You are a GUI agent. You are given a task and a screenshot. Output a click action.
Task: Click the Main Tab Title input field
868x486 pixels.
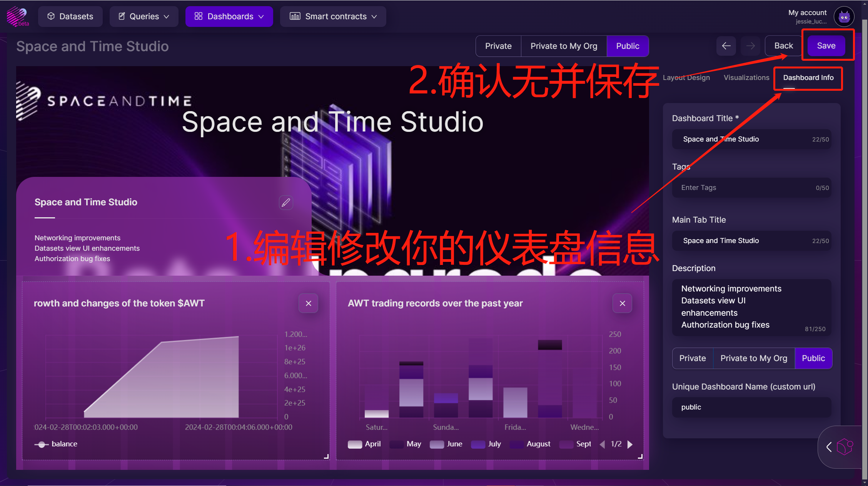coord(751,241)
